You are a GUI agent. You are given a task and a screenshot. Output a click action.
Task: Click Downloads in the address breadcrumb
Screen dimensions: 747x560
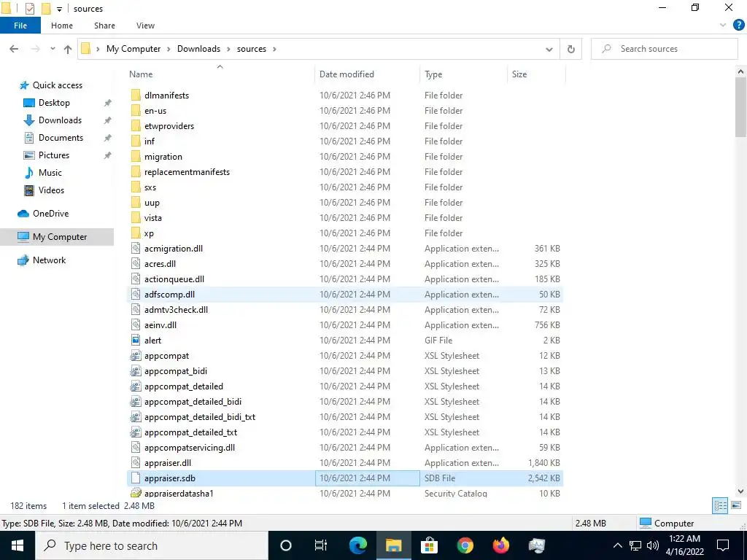click(198, 49)
